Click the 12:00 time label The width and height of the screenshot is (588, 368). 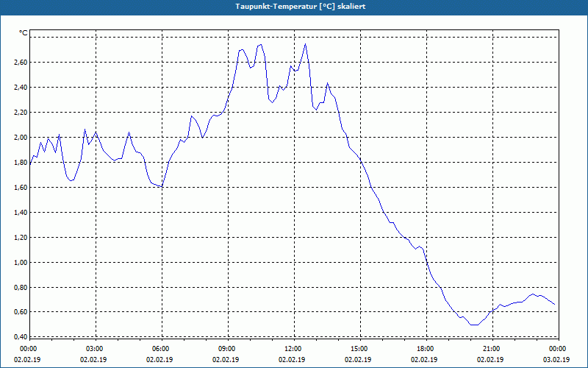pyautogui.click(x=292, y=349)
